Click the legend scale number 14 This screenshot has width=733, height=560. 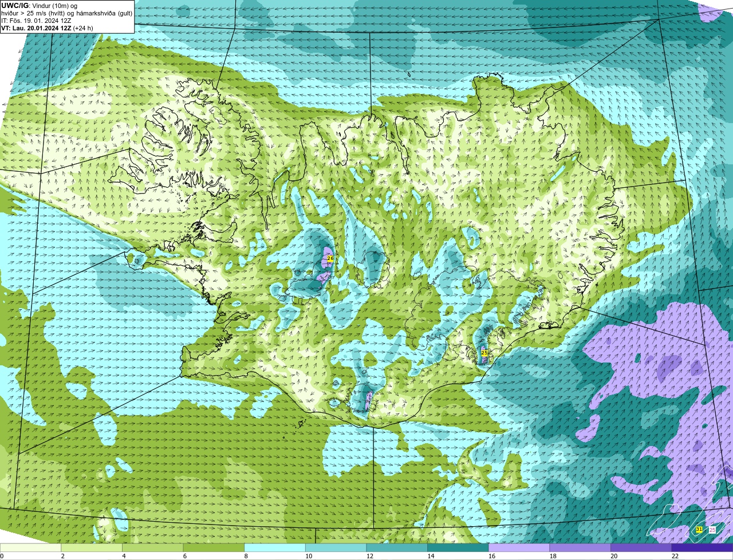[431, 556]
